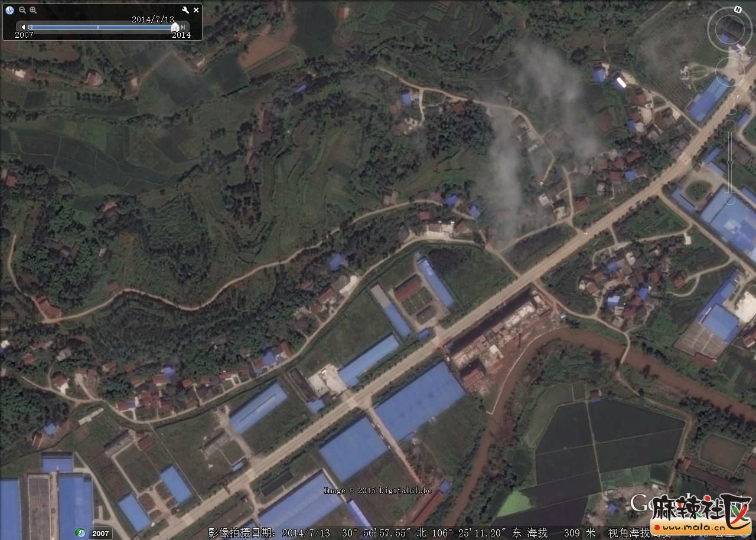
Task: Zoom in the time slider range
Action: 33,10
